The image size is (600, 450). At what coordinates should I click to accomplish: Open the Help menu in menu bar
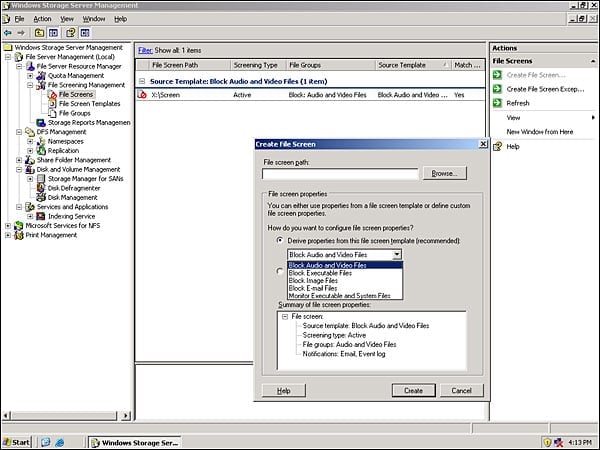(121, 19)
